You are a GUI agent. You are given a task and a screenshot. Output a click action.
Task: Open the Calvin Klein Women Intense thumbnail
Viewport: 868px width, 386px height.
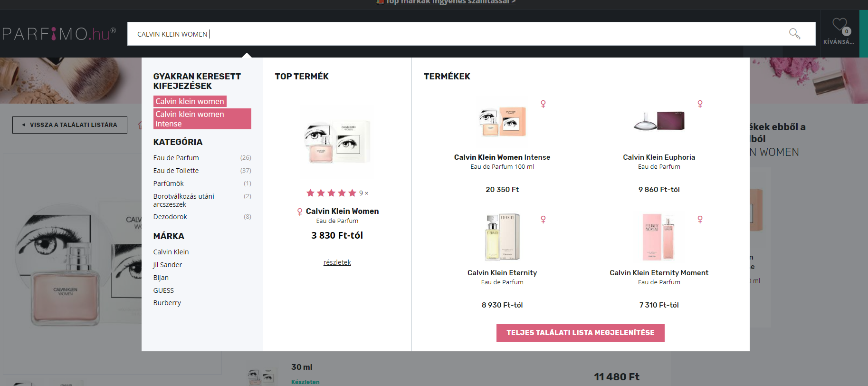coord(502,121)
